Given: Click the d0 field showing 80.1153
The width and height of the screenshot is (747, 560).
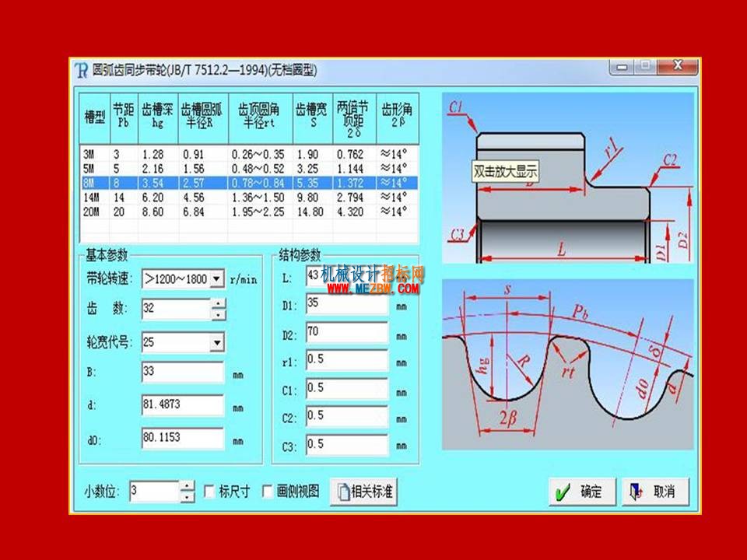Looking at the screenshot, I should click(182, 438).
